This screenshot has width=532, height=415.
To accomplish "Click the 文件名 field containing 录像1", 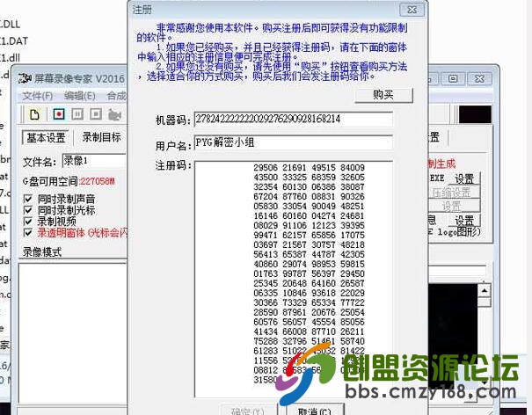I will pyautogui.click(x=95, y=161).
